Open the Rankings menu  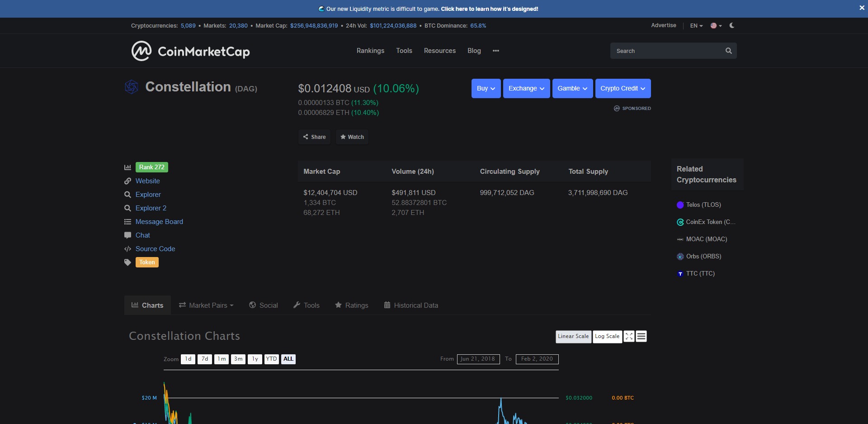(370, 51)
